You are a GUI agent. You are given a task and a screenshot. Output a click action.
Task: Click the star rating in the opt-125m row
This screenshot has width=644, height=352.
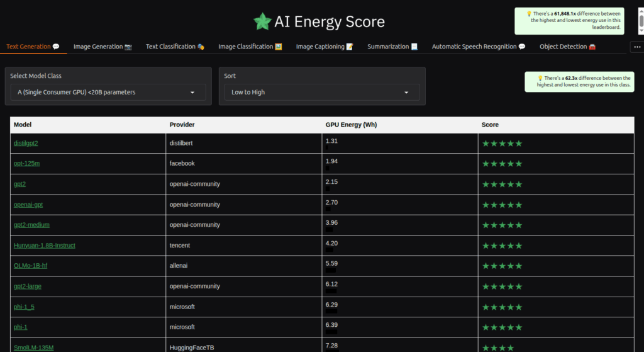[502, 164]
